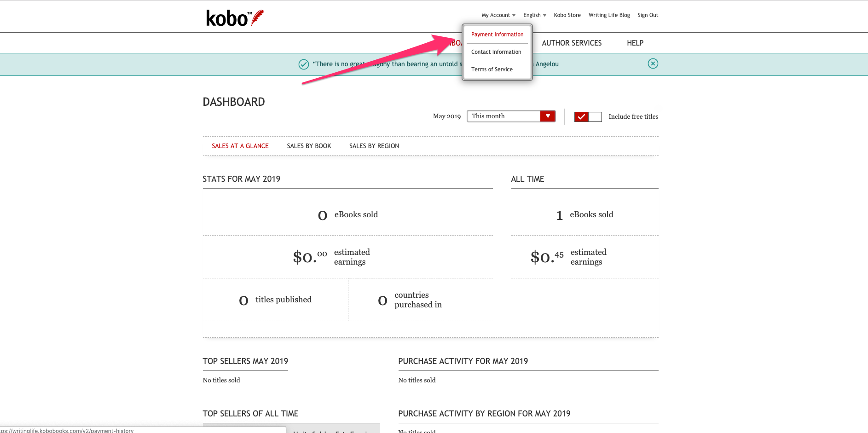Close the quote notification banner

653,64
